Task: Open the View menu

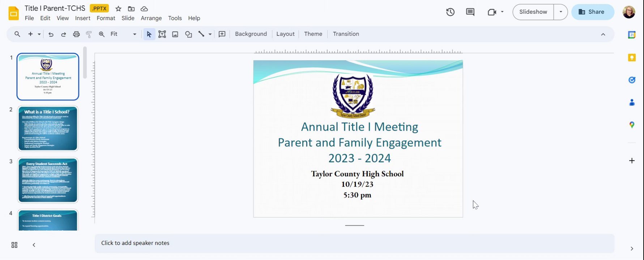Action: point(63,18)
